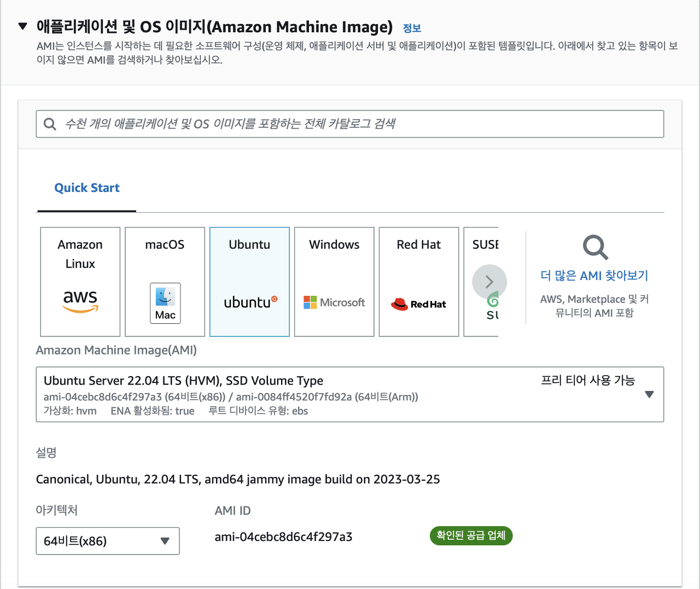Click the magnifier icon in search box
Viewport: 700px width, 589px height.
pos(50,124)
